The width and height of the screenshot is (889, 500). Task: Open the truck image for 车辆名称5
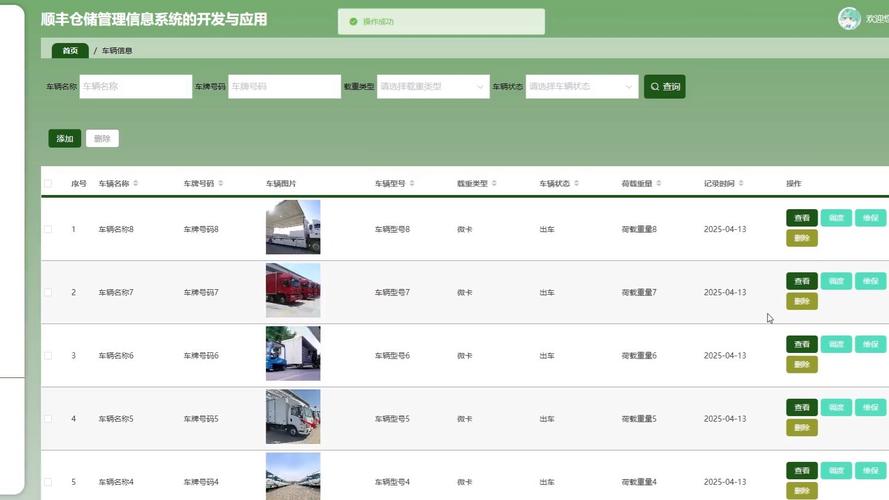tap(293, 417)
